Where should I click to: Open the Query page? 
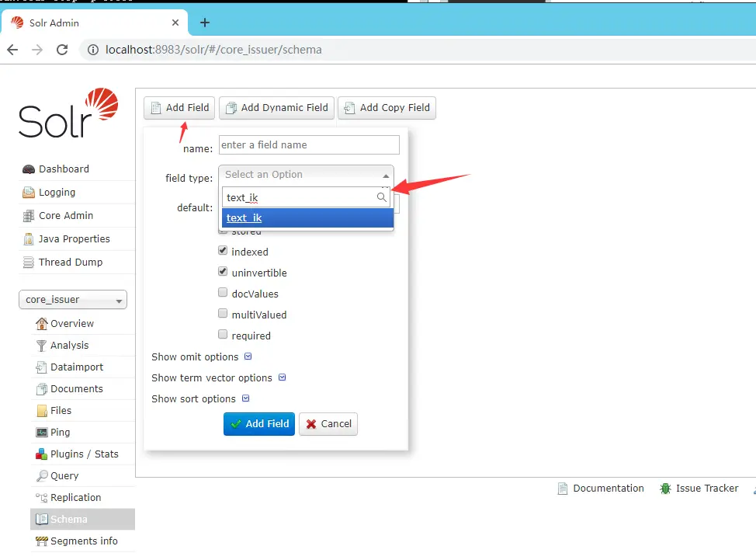[64, 475]
